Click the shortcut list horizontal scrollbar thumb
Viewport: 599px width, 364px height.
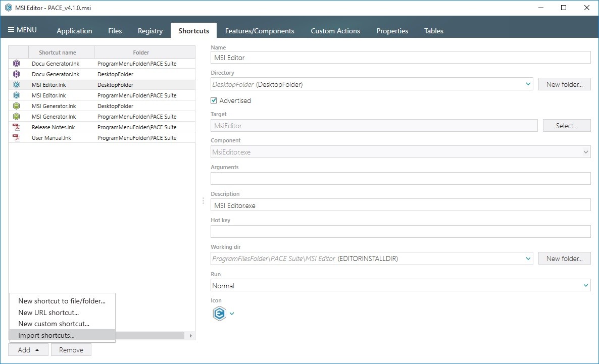(149, 335)
